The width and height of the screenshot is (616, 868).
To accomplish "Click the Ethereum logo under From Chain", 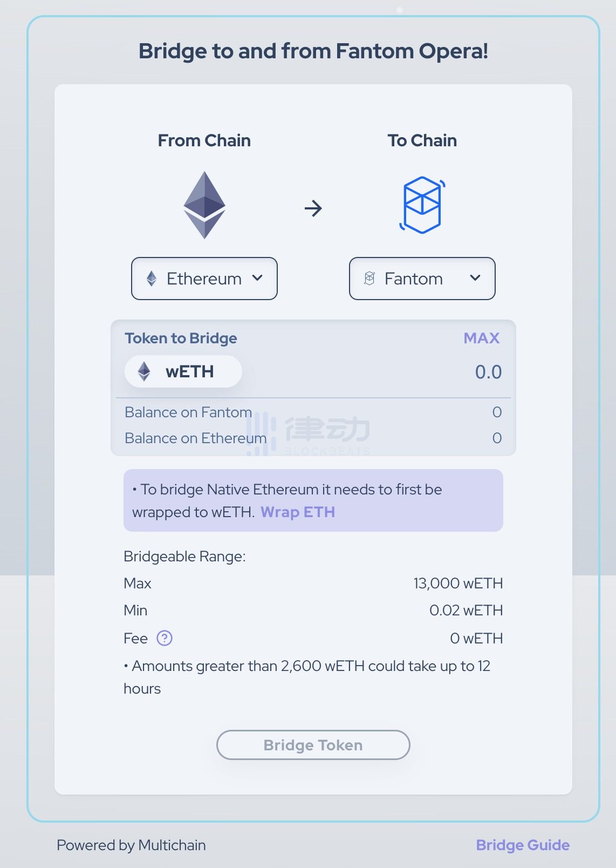I will pyautogui.click(x=205, y=207).
